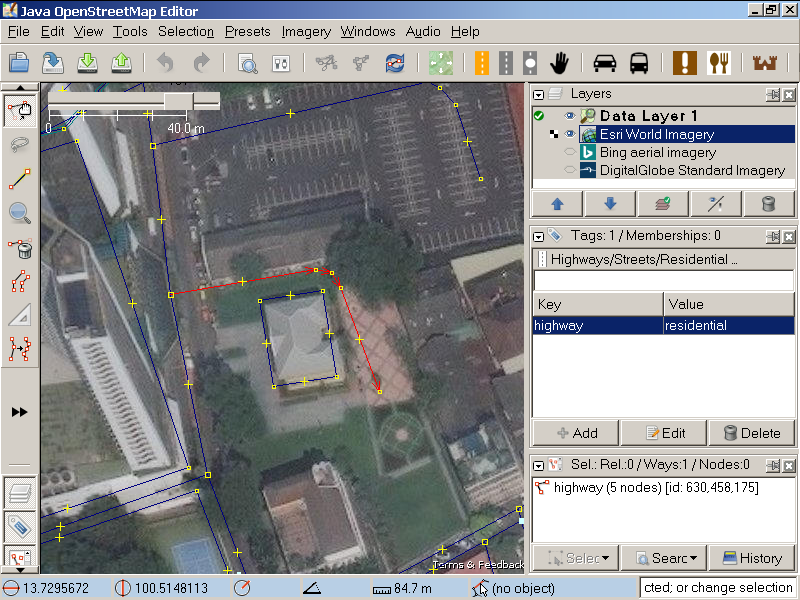Toggle visibility of Esri World Imagery
The image size is (800, 600).
(x=570, y=134)
